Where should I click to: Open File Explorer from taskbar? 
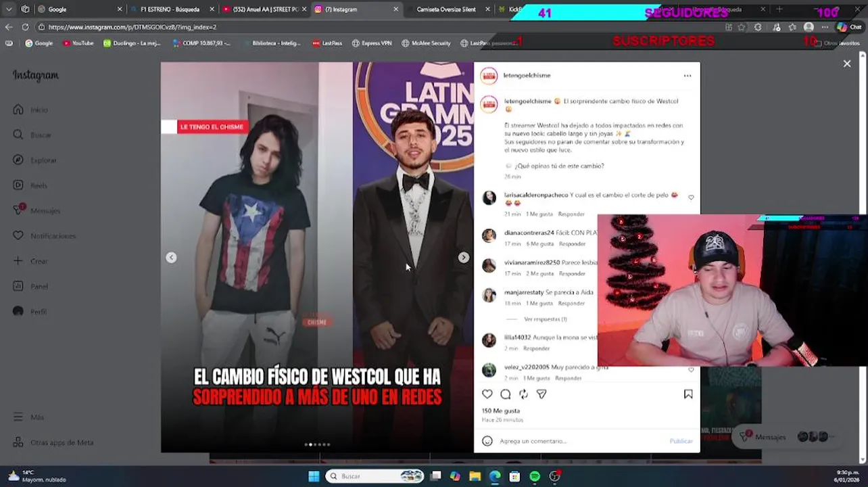point(475,476)
